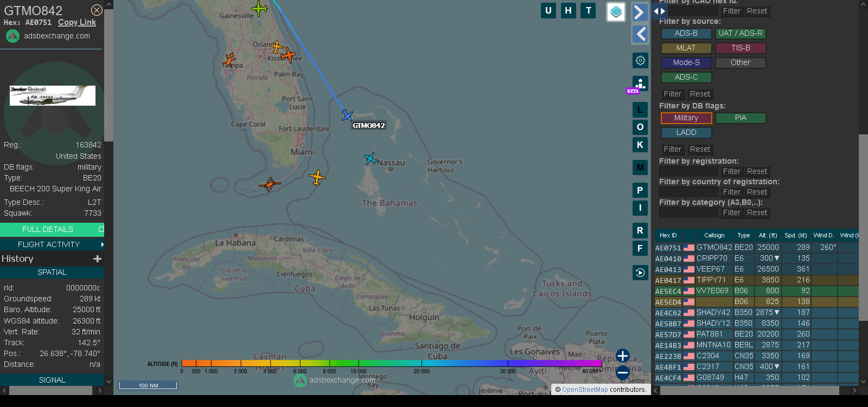Open the FLIGHT ACTIVITY dropdown
Screen dimensions: 868x407
pos(52,244)
